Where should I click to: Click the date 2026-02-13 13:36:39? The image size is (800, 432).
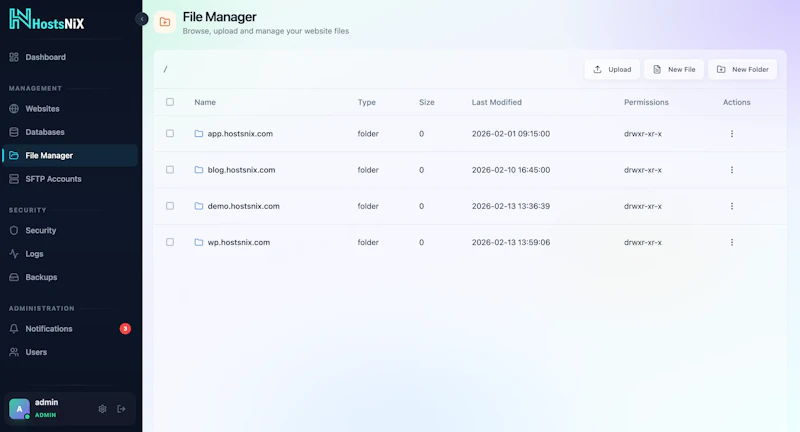(x=511, y=206)
